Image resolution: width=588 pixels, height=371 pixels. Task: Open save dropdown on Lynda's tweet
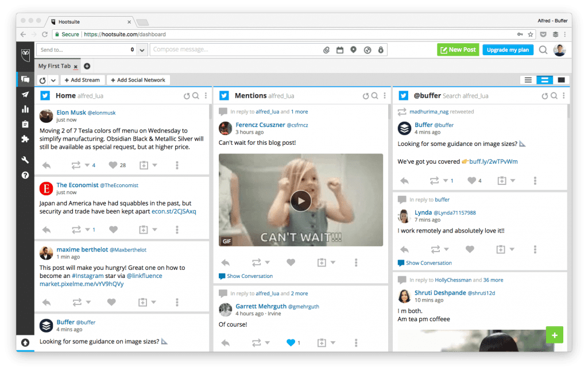(512, 249)
